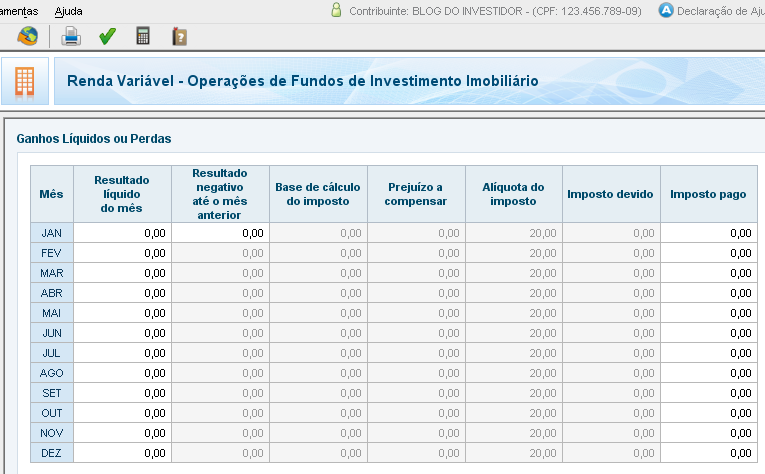
Task: Click the globe update icon in toolbar
Action: coord(27,37)
